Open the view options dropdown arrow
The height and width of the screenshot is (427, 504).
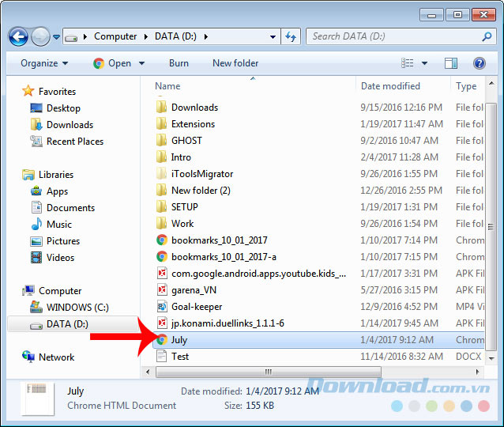[424, 63]
